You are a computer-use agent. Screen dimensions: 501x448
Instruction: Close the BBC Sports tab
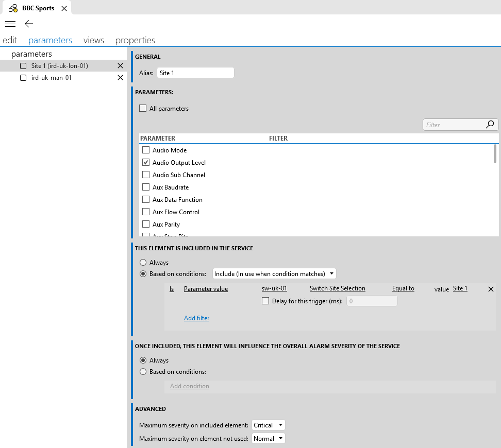[x=64, y=8]
